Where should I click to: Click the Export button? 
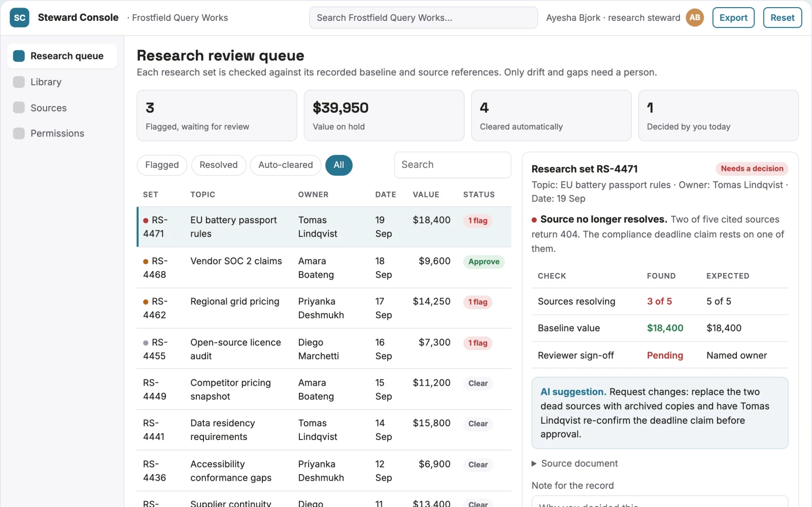point(733,18)
